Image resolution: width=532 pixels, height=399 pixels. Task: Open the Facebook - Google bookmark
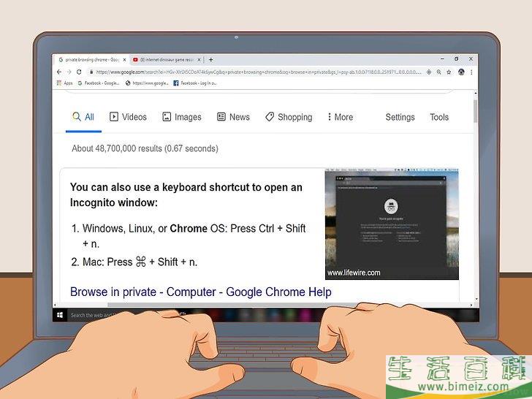click(x=99, y=83)
